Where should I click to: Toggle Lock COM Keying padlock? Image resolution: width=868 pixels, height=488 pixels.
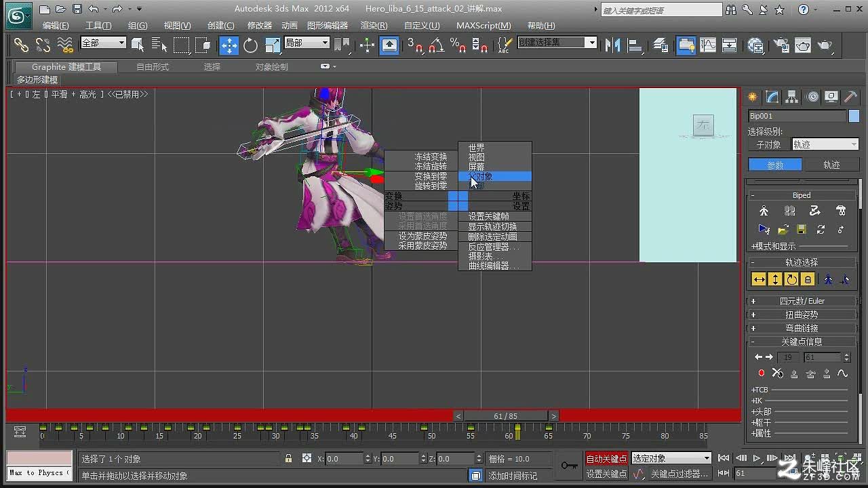click(808, 279)
